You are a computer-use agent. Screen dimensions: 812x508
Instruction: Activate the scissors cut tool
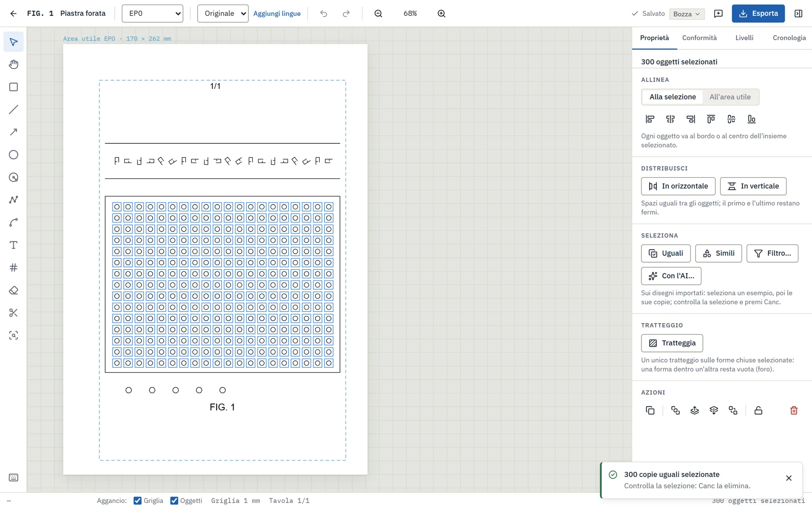(14, 313)
